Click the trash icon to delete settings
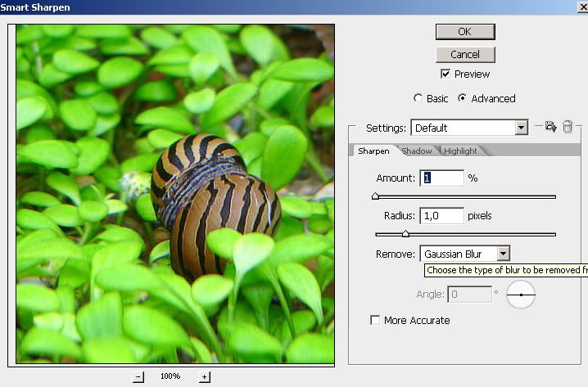 (568, 128)
